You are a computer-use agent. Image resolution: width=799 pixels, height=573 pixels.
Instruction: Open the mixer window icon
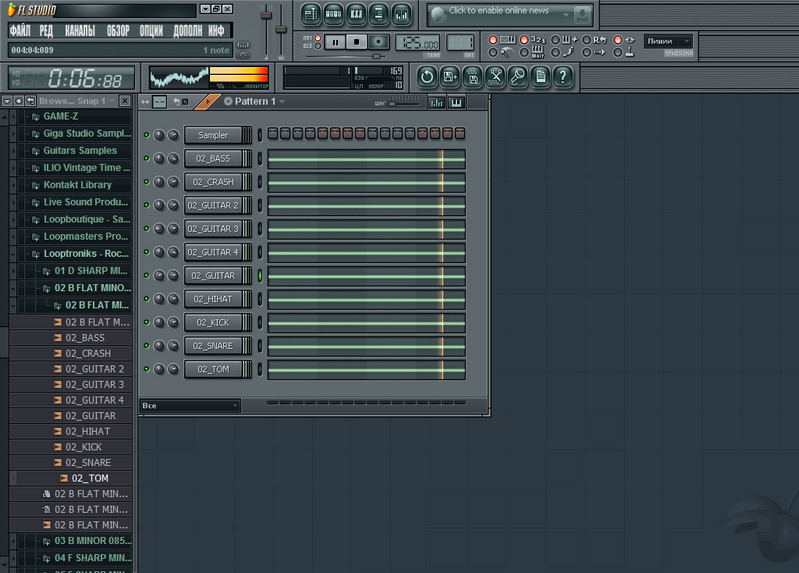click(x=402, y=15)
